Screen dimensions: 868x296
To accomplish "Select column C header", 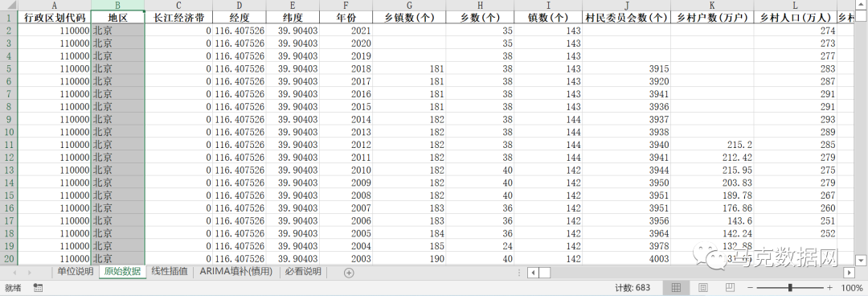I will point(178,5).
